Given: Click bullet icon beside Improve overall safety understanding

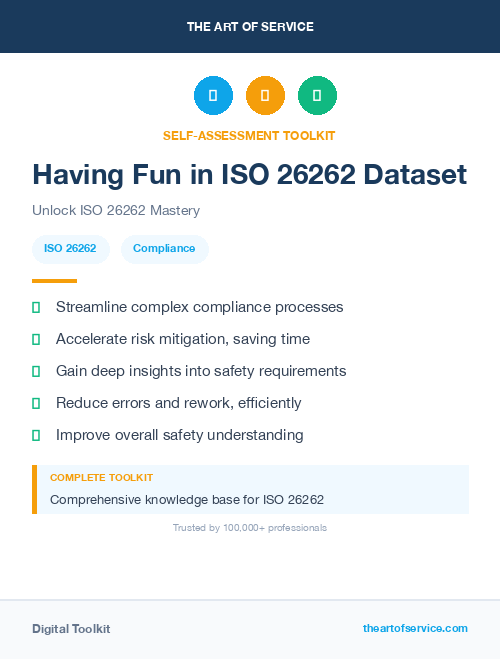Looking at the screenshot, I should pos(36,435).
